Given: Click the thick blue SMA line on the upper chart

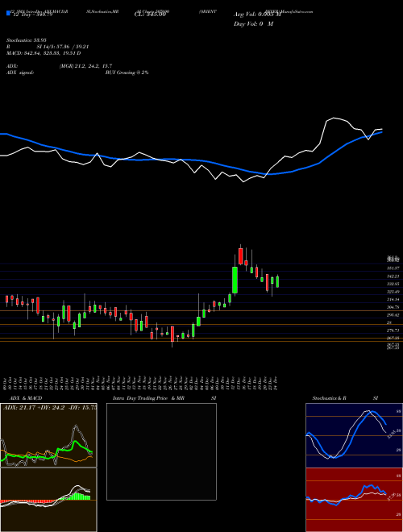Looking at the screenshot, I should click(190, 160).
